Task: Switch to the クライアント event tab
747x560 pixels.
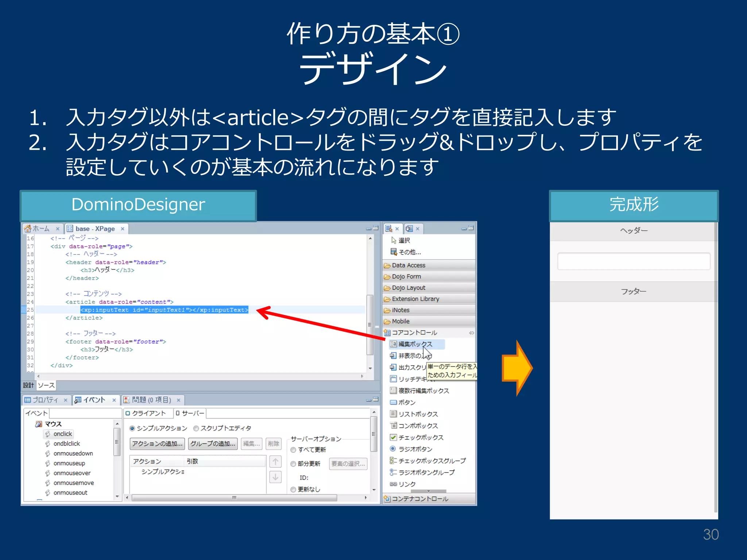Action: pos(148,413)
